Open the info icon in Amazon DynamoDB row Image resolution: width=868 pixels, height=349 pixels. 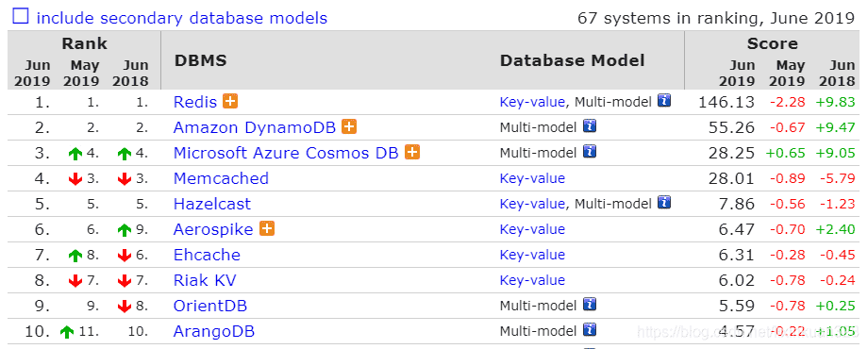pyautogui.click(x=590, y=126)
